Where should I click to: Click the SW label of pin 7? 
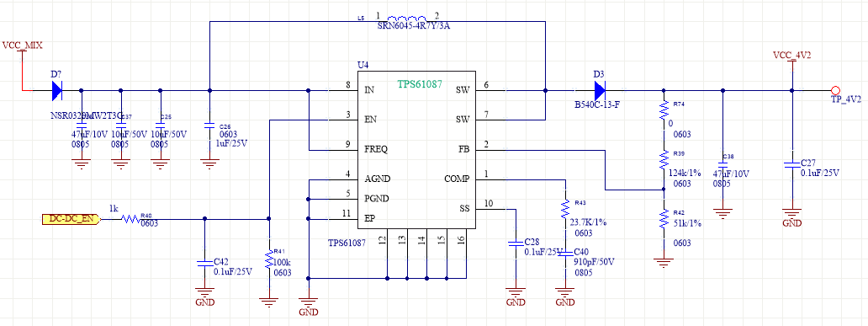463,120
